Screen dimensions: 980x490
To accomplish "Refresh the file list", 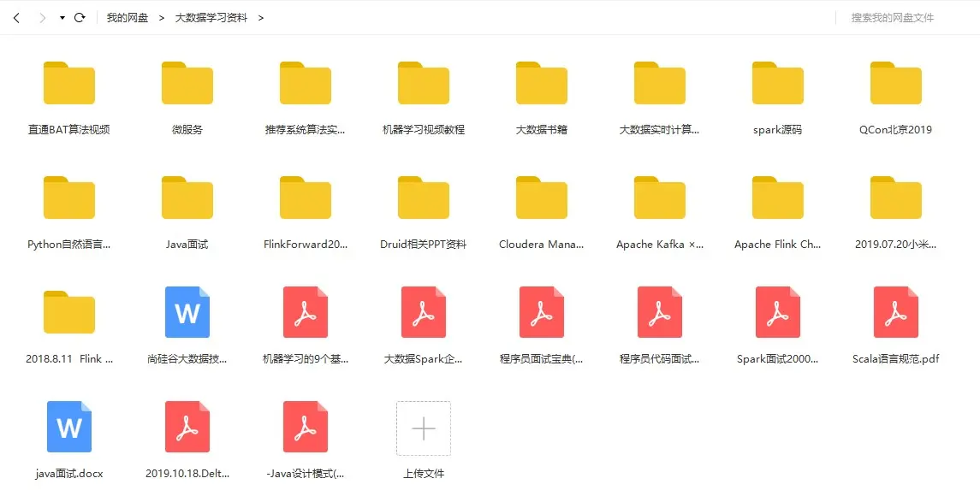I will click(80, 17).
